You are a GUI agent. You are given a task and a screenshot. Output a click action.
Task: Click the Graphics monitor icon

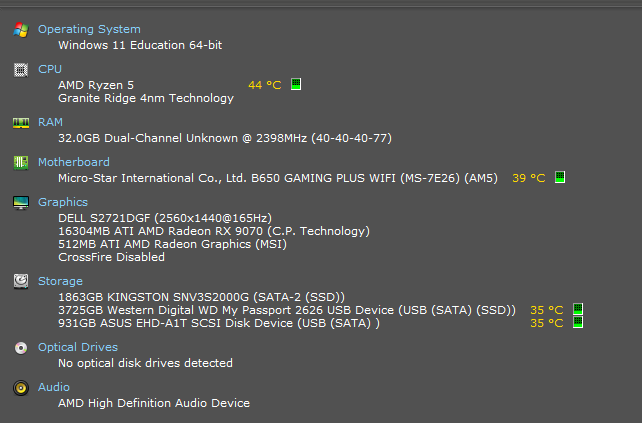click(x=21, y=203)
